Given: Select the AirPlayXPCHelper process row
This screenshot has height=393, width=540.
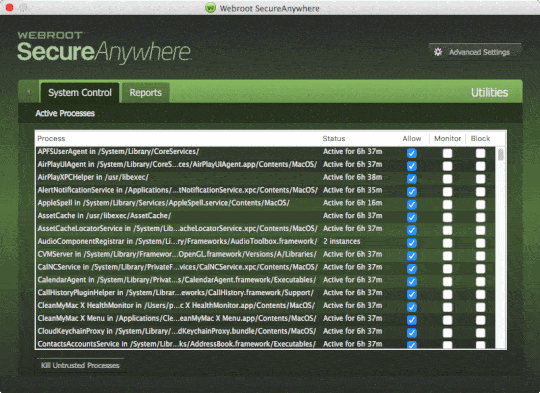Looking at the screenshot, I should pyautogui.click(x=265, y=177).
